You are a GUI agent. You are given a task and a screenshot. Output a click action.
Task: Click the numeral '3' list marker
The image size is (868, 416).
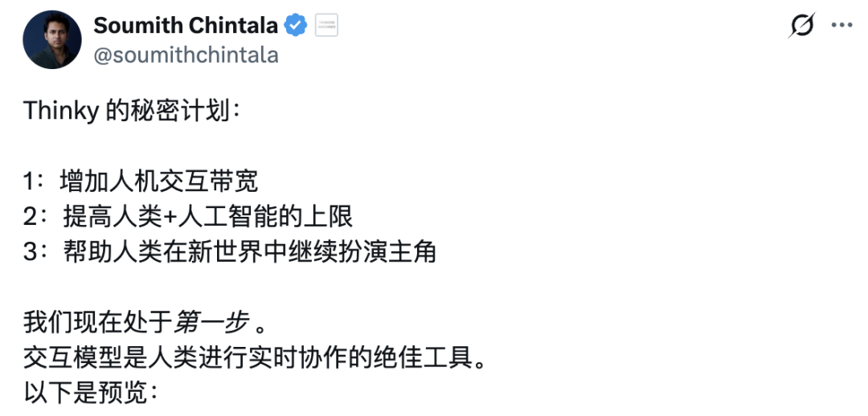pos(30,252)
